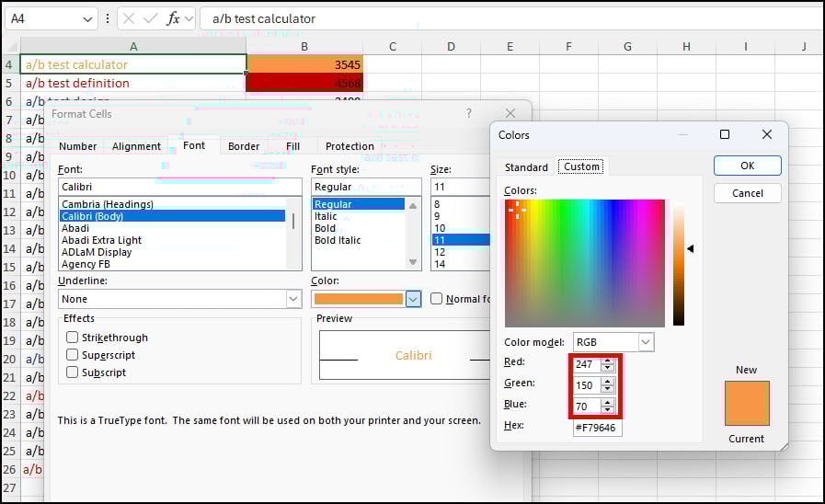Click the formula bar text field

click(511, 19)
